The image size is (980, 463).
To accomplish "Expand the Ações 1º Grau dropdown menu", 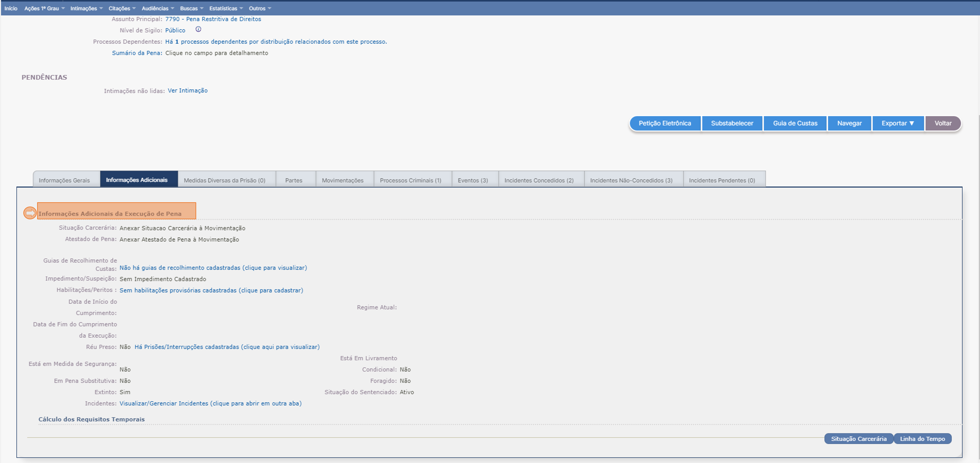I will click(x=44, y=8).
